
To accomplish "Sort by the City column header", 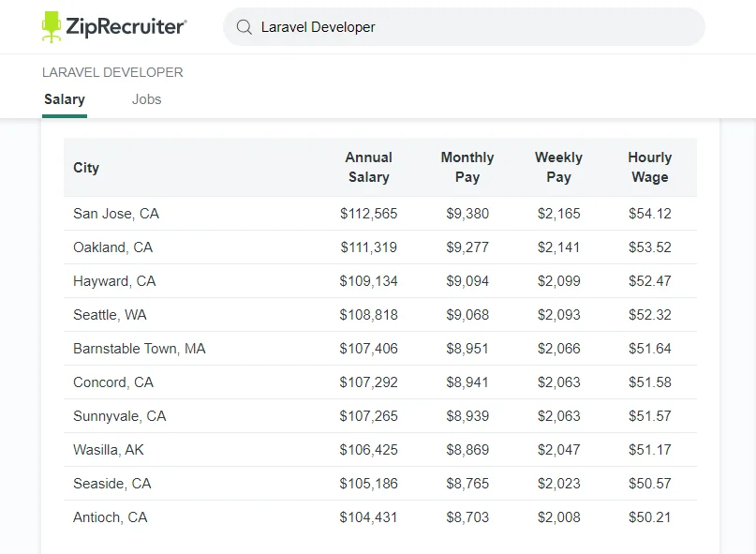I will tap(86, 168).
